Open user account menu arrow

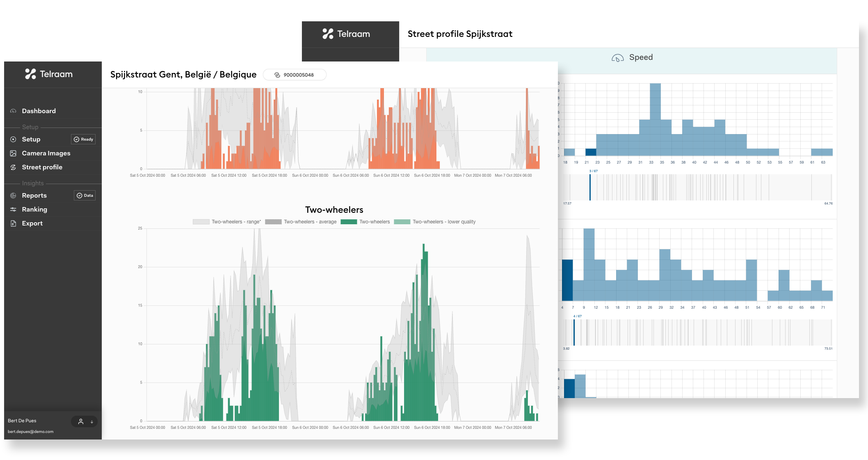click(92, 421)
